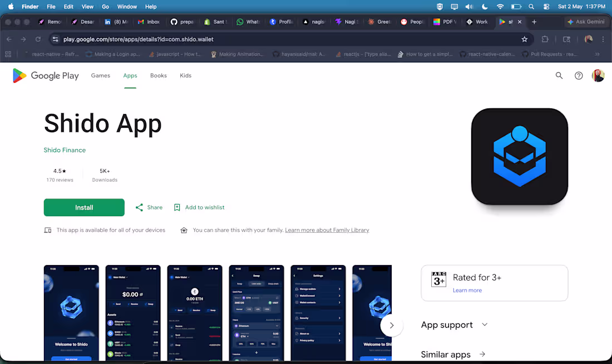Click the Ask Gemini button
The width and height of the screenshot is (612, 364).
pyautogui.click(x=586, y=22)
